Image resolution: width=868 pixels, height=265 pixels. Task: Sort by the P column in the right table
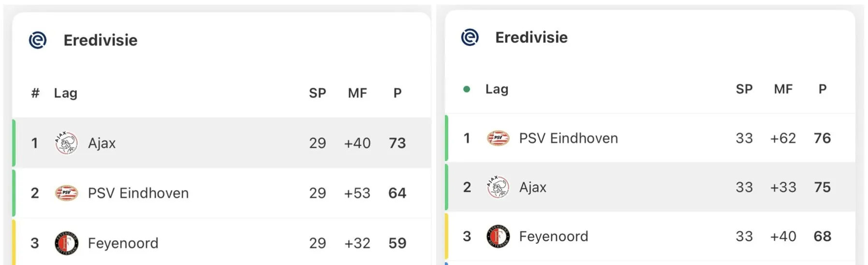pyautogui.click(x=823, y=89)
